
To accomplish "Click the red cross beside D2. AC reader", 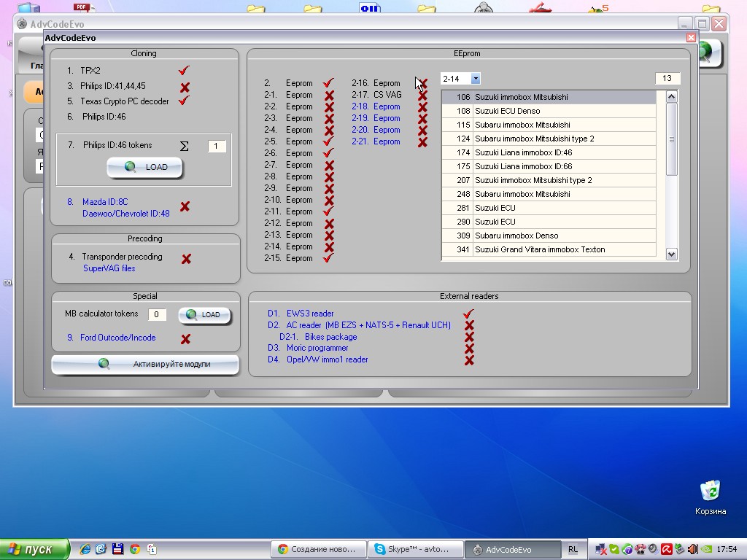I will click(x=469, y=325).
